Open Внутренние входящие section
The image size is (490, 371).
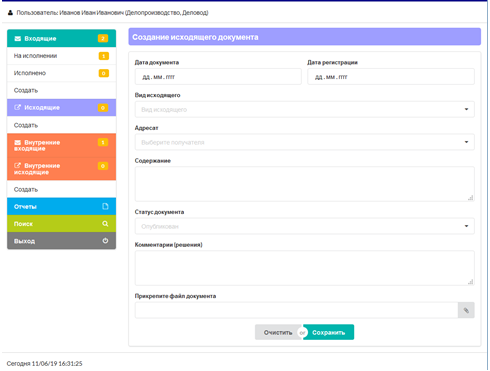point(62,145)
